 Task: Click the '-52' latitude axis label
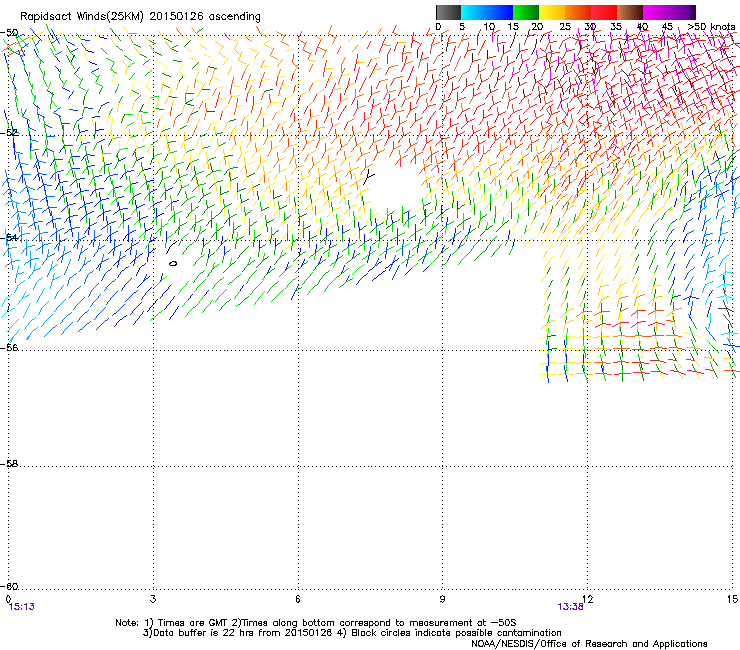[9, 133]
